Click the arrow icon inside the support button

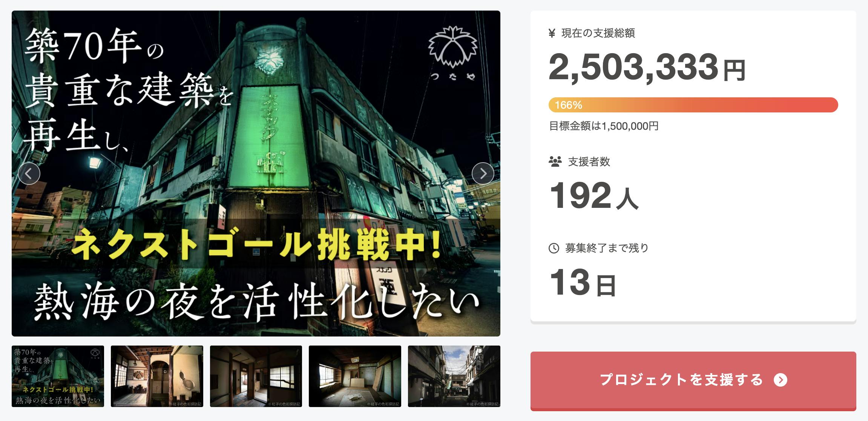point(780,380)
